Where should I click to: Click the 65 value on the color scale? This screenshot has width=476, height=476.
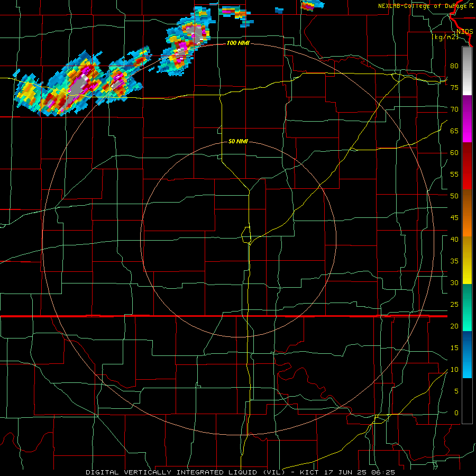pos(454,131)
